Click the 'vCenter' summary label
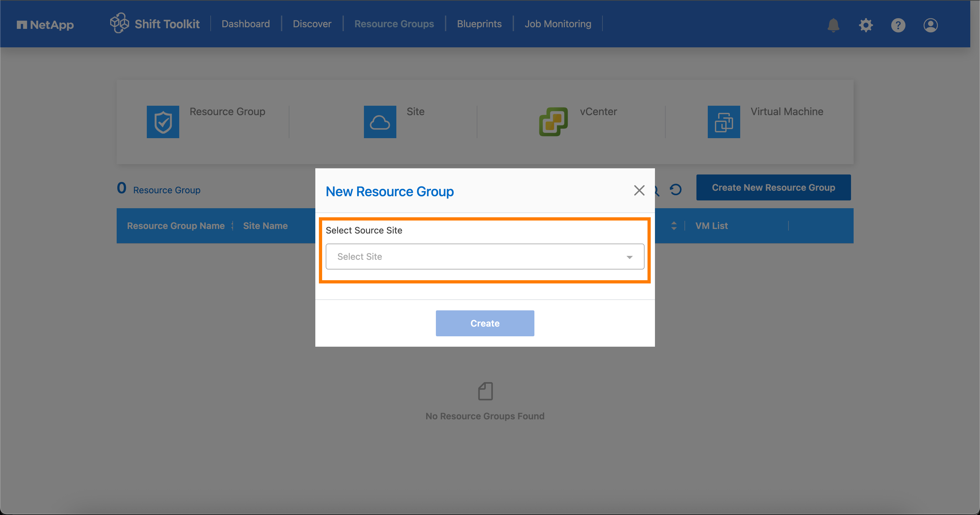980x515 pixels. tap(598, 112)
